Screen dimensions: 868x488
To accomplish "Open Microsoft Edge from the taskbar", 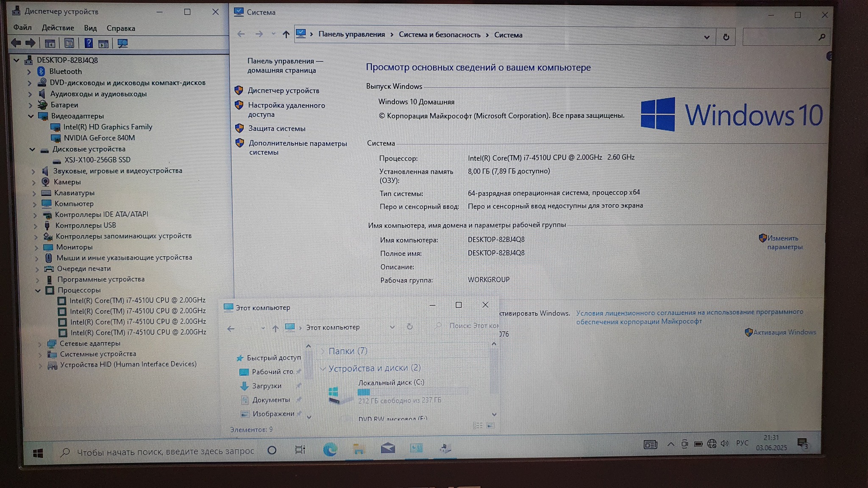I will click(x=330, y=449).
